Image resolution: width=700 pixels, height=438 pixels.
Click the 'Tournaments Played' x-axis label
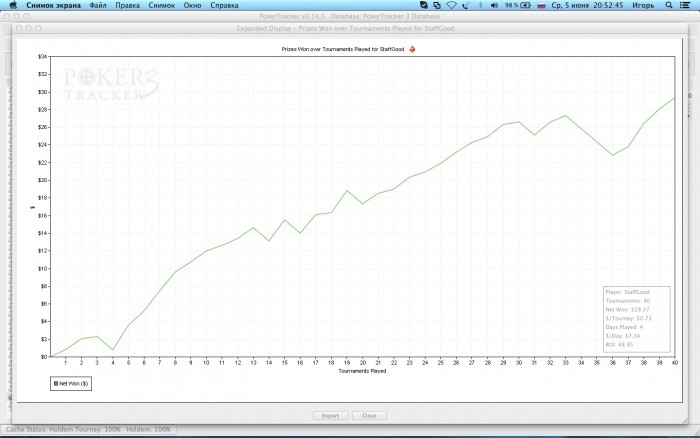(x=362, y=371)
